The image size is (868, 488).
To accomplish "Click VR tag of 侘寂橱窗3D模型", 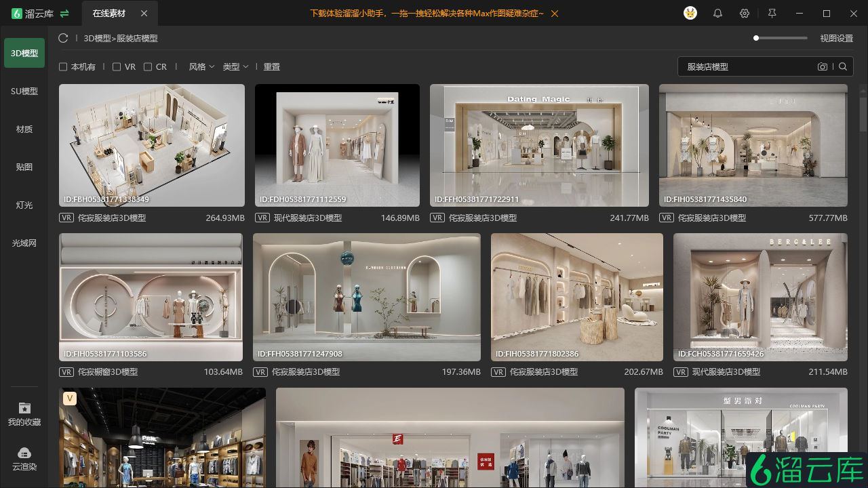I will (x=66, y=372).
